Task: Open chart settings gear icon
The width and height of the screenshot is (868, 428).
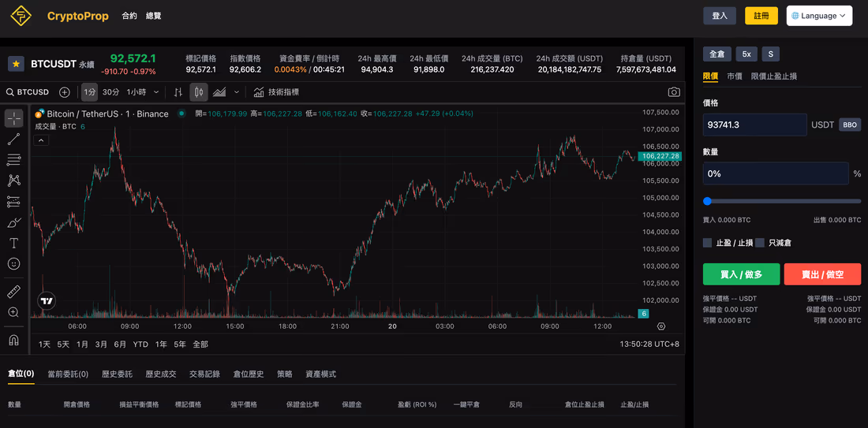Action: [x=661, y=326]
